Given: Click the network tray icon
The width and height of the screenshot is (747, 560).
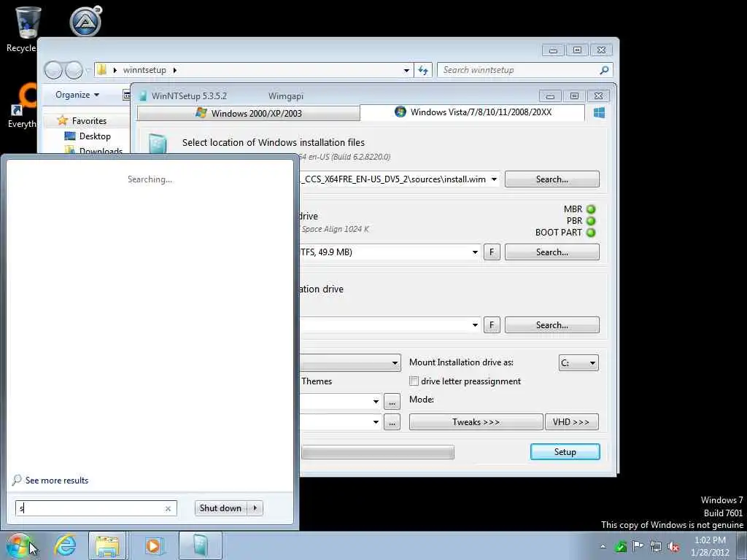Looking at the screenshot, I should coord(656,547).
